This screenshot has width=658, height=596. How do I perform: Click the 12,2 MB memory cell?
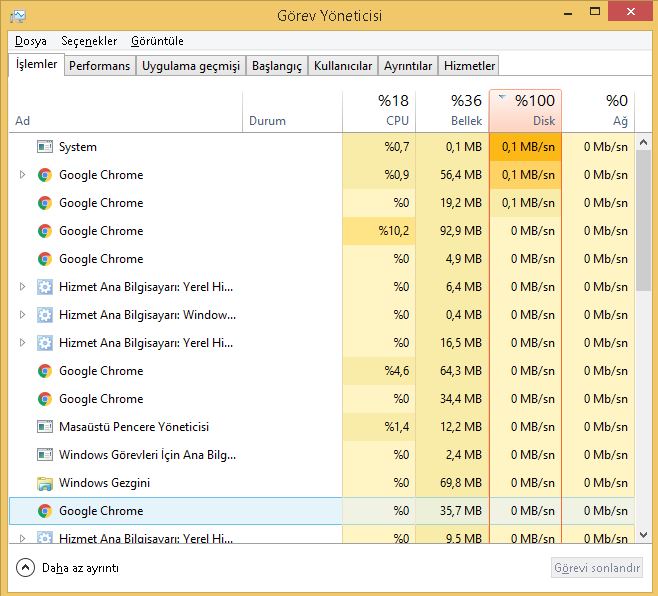(x=452, y=427)
